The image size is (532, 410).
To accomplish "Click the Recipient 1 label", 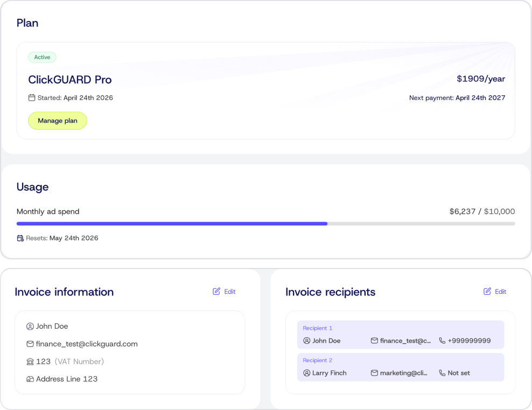I will point(318,328).
